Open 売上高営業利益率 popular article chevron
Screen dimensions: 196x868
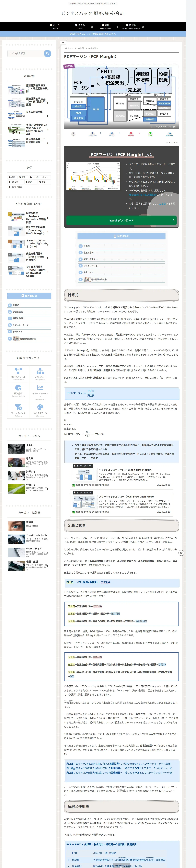point(48,231)
